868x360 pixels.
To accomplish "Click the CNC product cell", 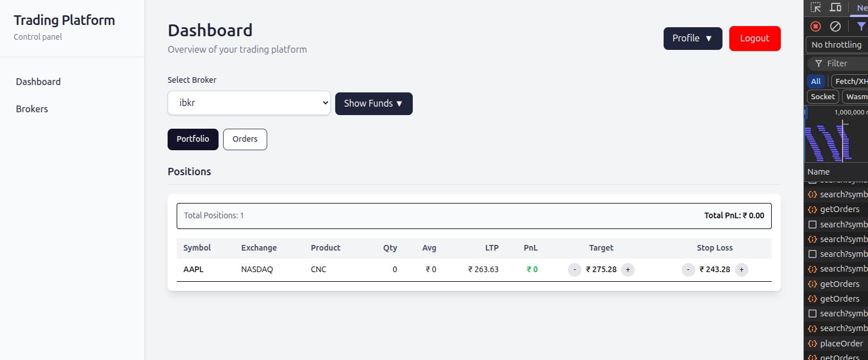I will click(x=318, y=269).
